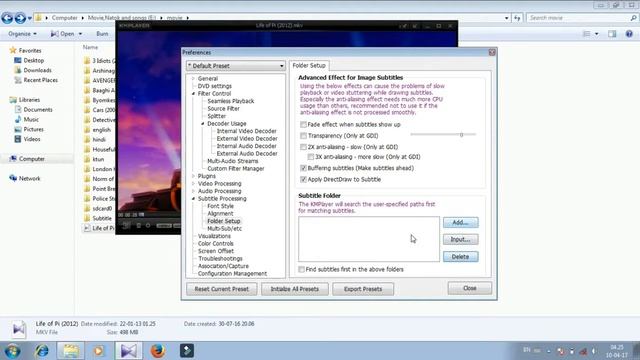
Task: Select Internal Video Decoder tree item
Action: coord(247,131)
